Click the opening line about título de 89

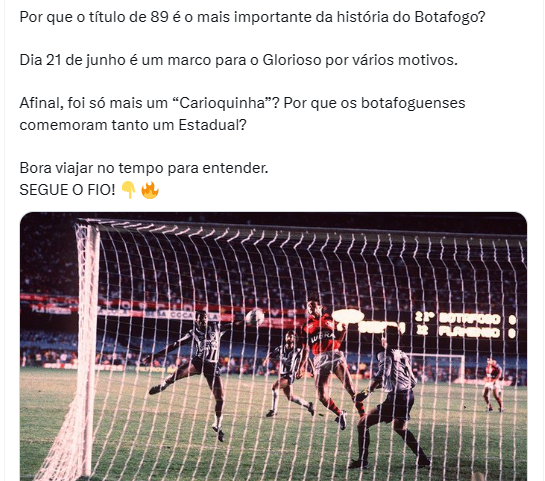(x=252, y=17)
